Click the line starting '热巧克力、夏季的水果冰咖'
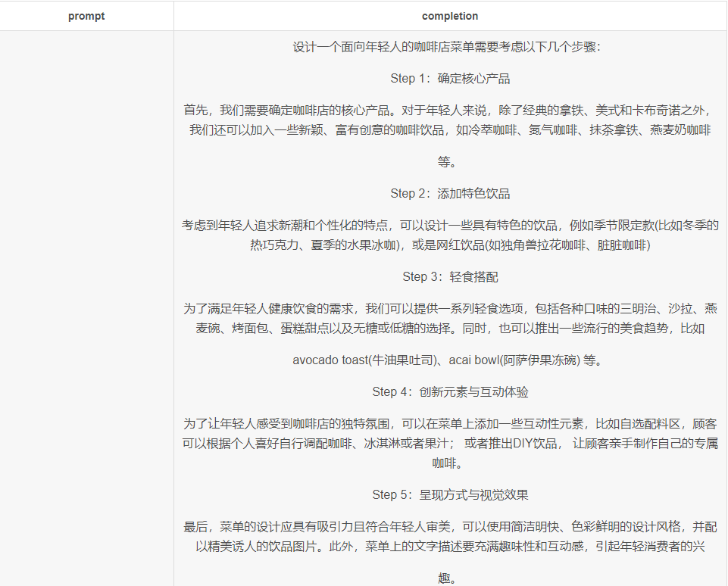Screen dimensions: 728x586 pyautogui.click(x=450, y=245)
